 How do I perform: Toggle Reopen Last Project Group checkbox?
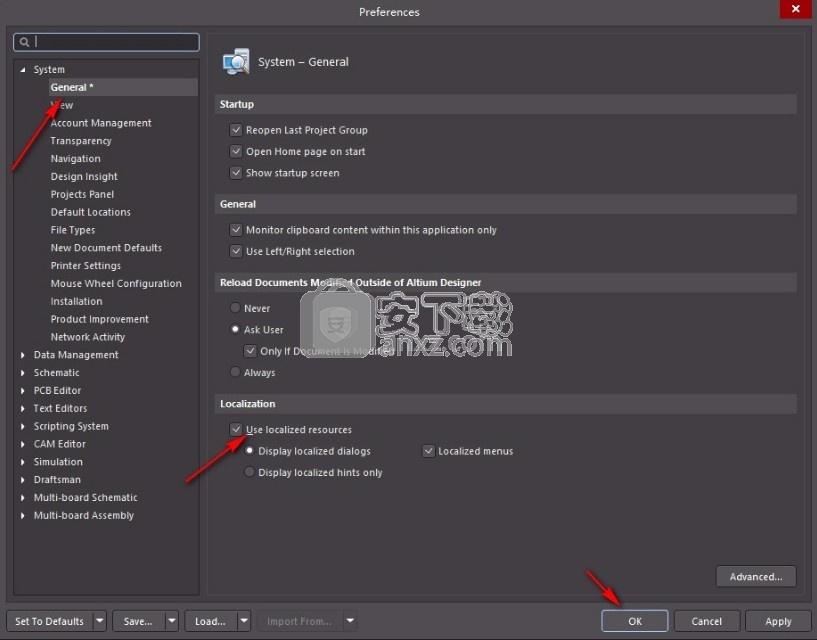[x=236, y=130]
